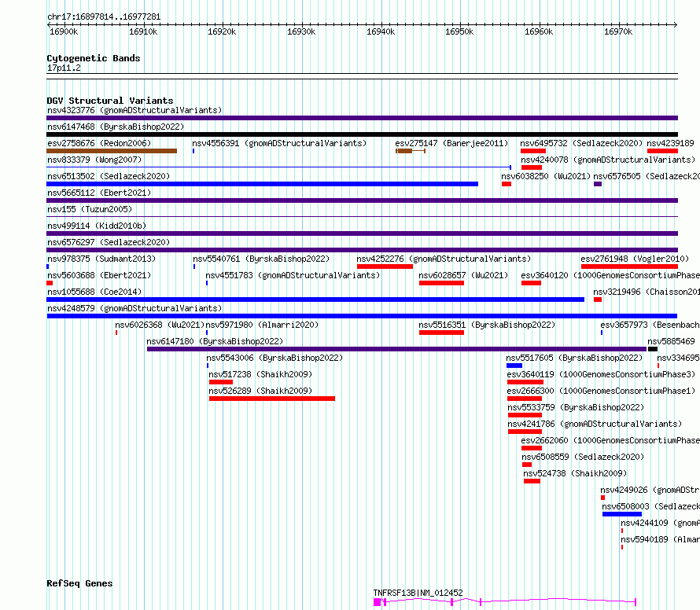
Task: Select the nsv6026368 Wu2021 label
Action: [160, 325]
